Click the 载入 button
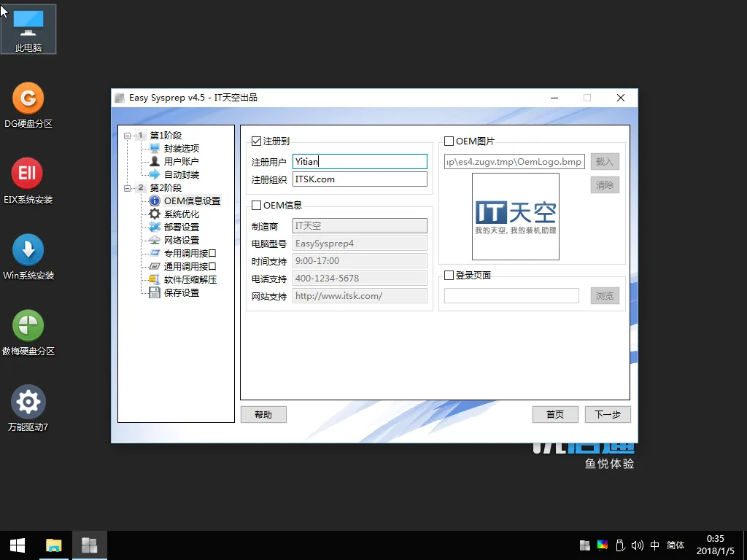Image resolution: width=747 pixels, height=560 pixels. click(605, 161)
